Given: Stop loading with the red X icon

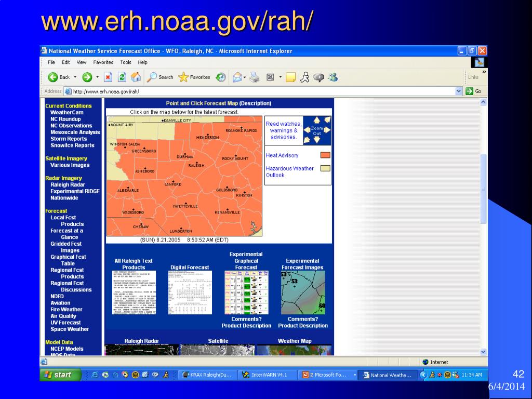Looking at the screenshot, I should click(x=108, y=77).
